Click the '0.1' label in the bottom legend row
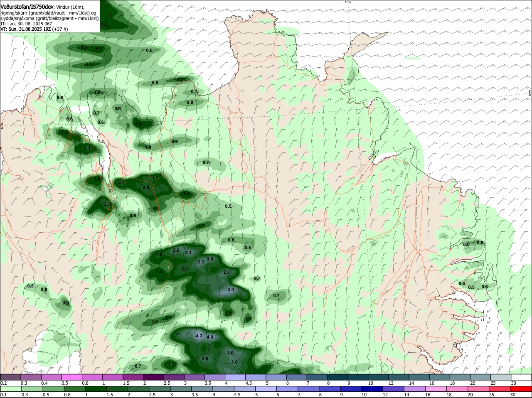This screenshot has height=398, width=532. (x=3, y=395)
